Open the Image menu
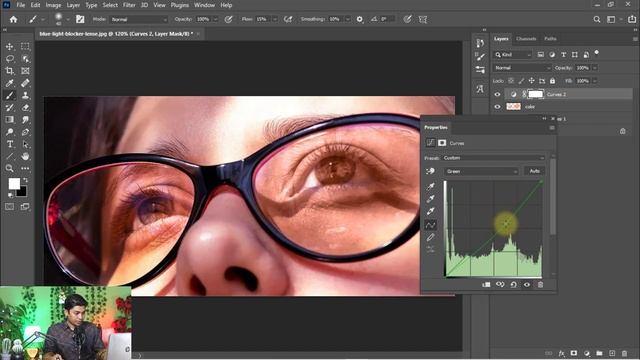 [x=53, y=5]
